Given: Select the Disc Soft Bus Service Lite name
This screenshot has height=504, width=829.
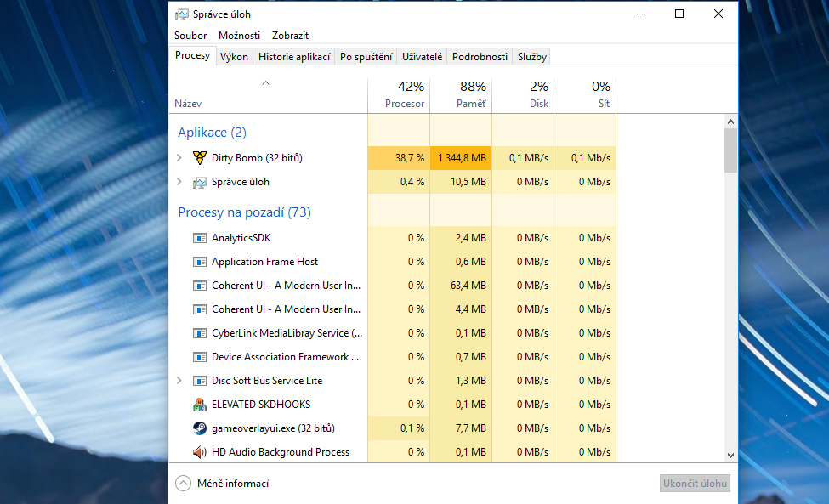Looking at the screenshot, I should (267, 381).
